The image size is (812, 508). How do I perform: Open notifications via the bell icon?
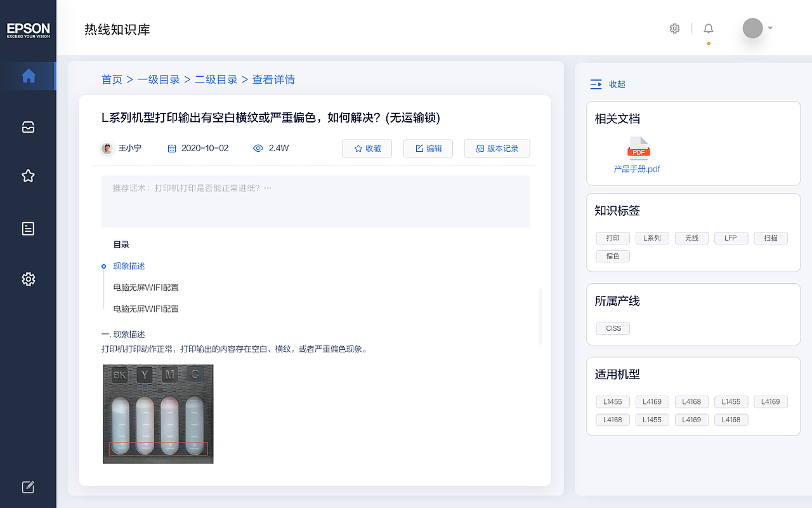pos(708,28)
